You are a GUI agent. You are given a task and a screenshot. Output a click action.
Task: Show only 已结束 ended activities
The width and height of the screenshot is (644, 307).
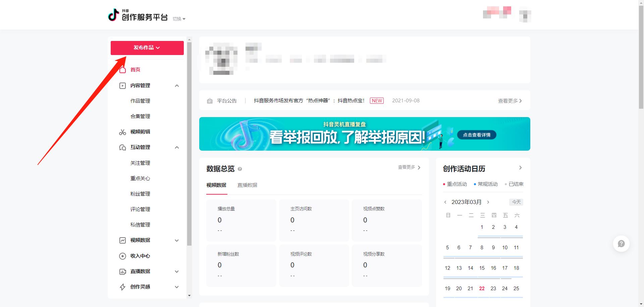(515, 184)
